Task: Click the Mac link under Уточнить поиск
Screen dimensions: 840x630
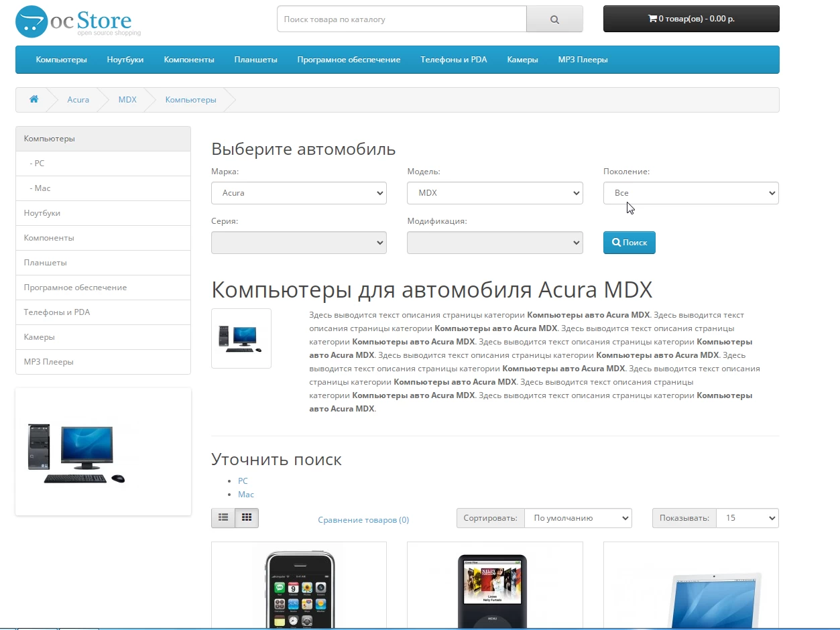Action: (246, 495)
